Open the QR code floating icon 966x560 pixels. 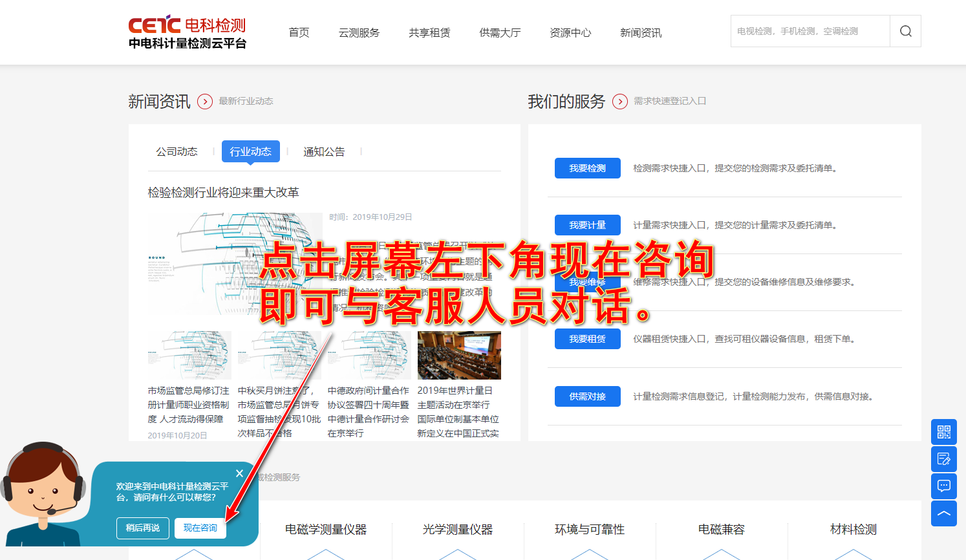943,432
